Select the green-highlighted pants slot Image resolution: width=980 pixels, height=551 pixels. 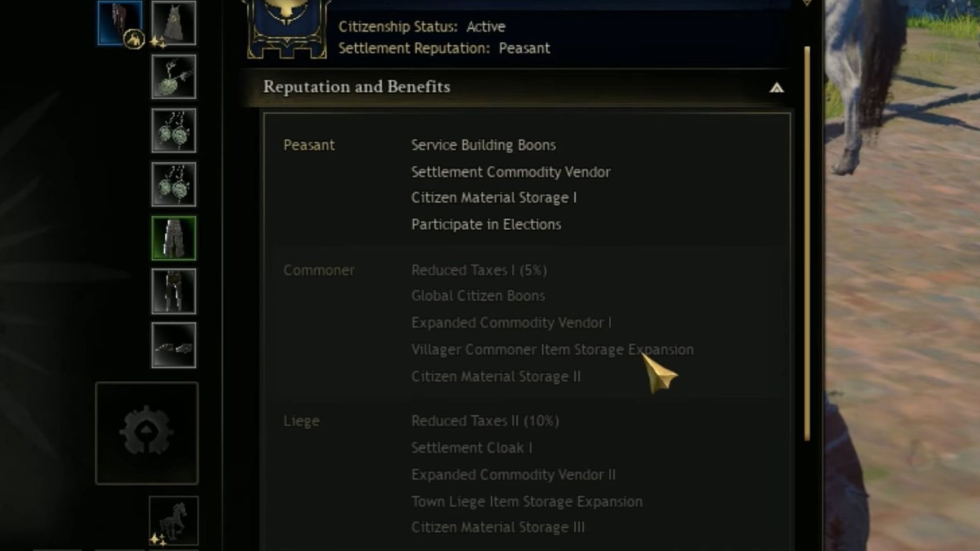[x=173, y=239]
